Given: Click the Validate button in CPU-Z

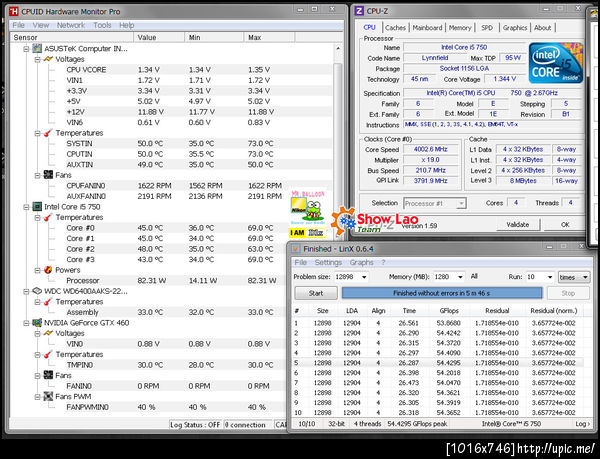Looking at the screenshot, I should 518,225.
